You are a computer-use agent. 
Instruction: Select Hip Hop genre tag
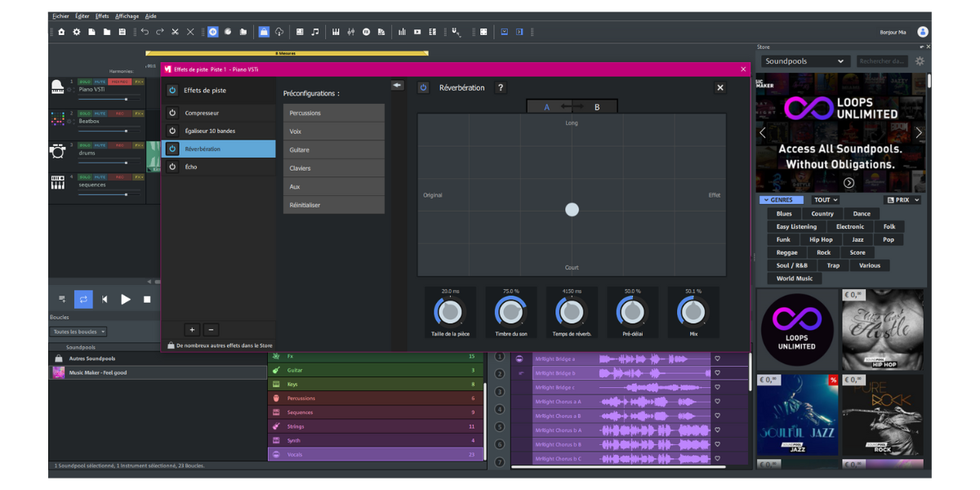[x=821, y=239]
